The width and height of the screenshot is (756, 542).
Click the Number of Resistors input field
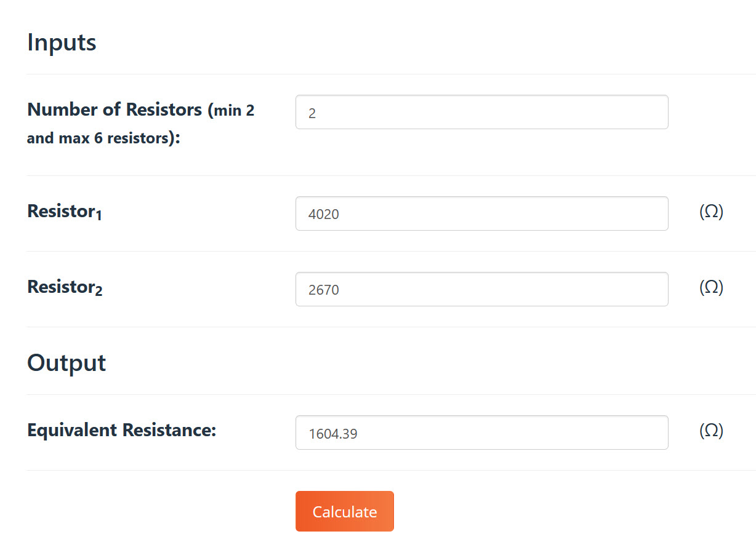click(x=481, y=112)
